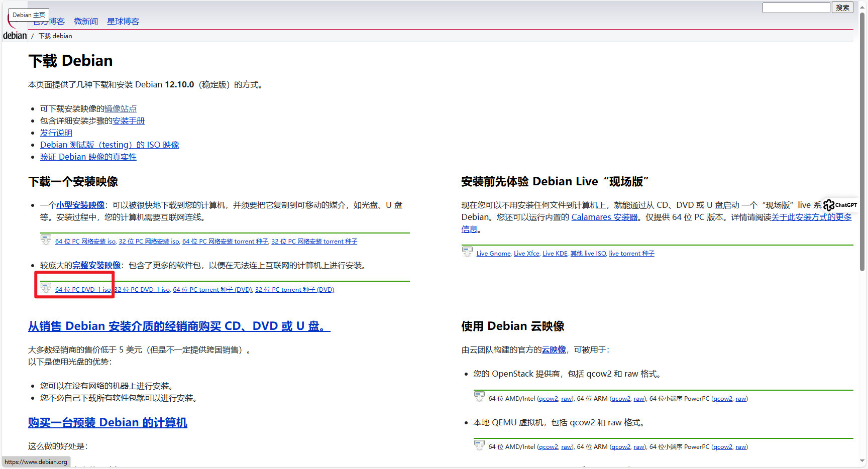The width and height of the screenshot is (868, 469).
Task: Click OpenStack 64 位 AMD/Intel qcow2 link
Action: [x=549, y=399]
